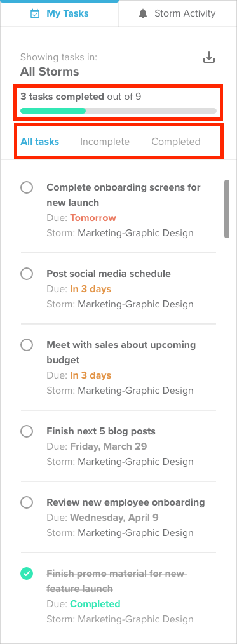Mark 'Complete onboarding screens' task done
The height and width of the screenshot is (644, 237).
click(x=27, y=188)
